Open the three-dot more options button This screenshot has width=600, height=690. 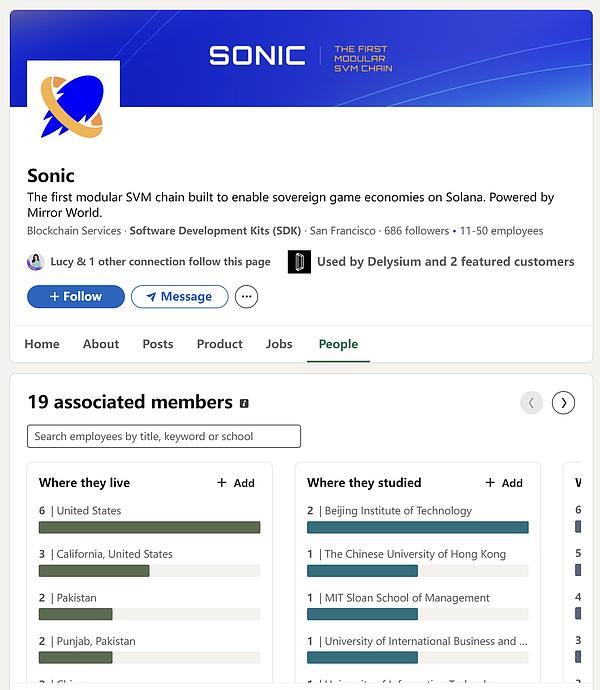coord(246,297)
